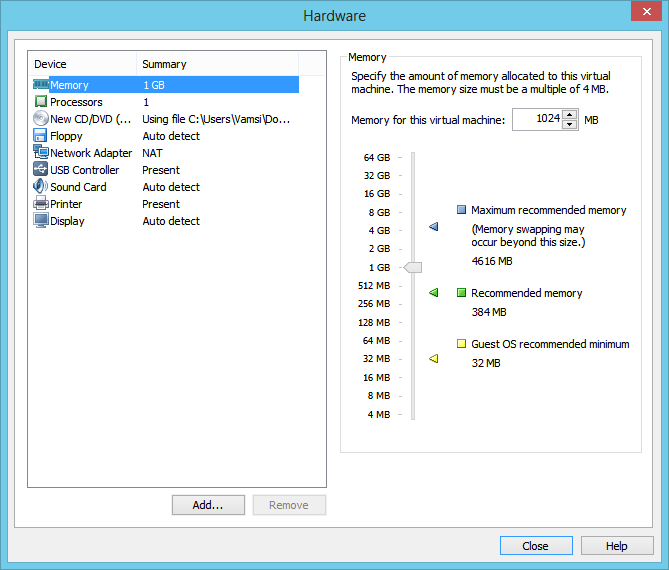Click the Network Adapter icon
Screen dimensions: 669x570
41,152
